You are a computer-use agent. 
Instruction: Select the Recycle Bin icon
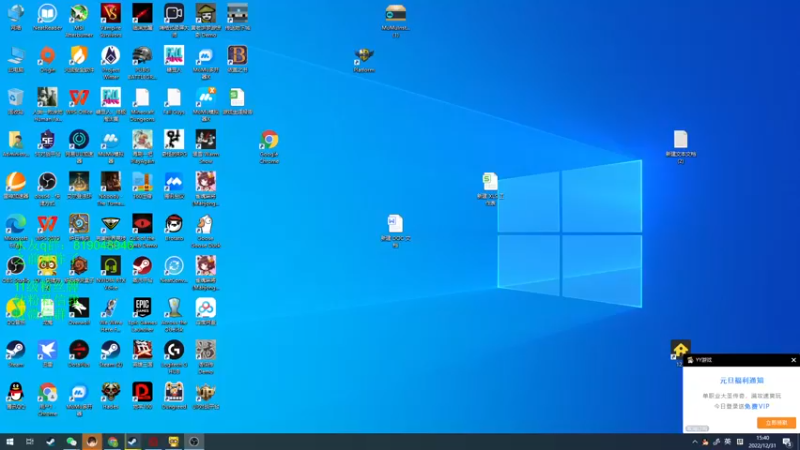tap(16, 101)
